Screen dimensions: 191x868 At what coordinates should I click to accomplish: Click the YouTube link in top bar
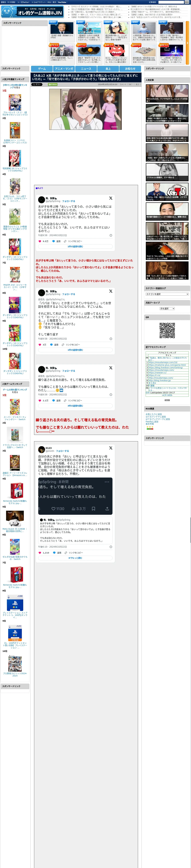click(62, 2)
